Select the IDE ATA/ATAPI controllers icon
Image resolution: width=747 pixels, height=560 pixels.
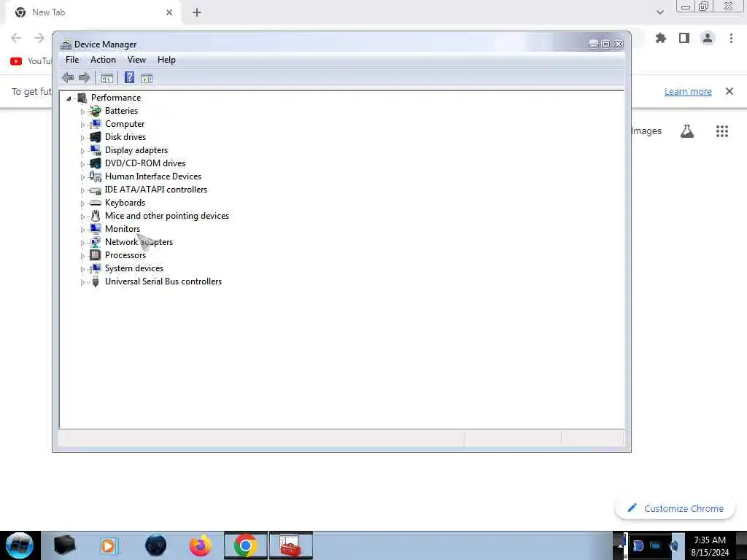pos(96,190)
